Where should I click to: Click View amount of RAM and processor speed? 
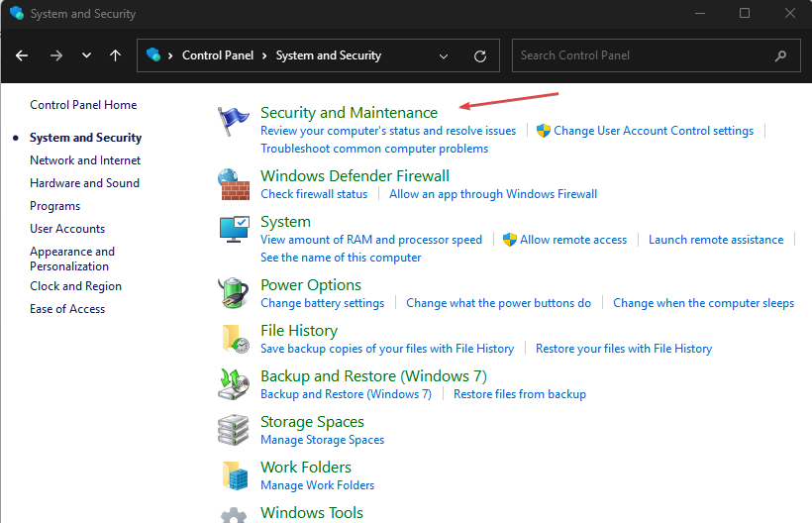pos(371,240)
